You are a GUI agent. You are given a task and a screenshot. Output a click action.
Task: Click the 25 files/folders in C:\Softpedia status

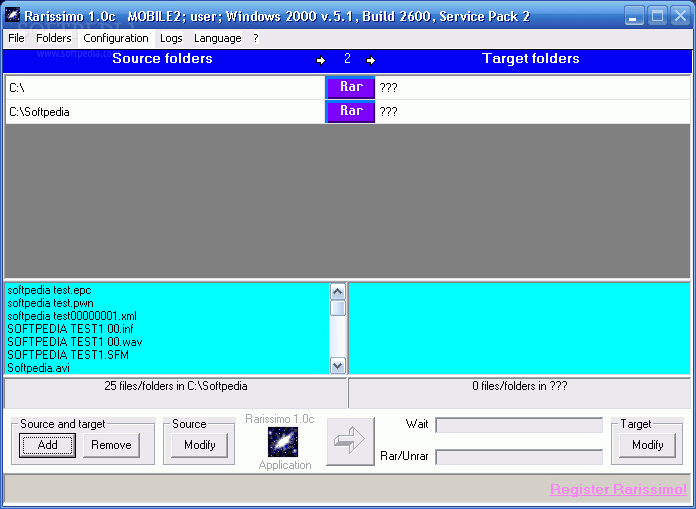tap(176, 386)
